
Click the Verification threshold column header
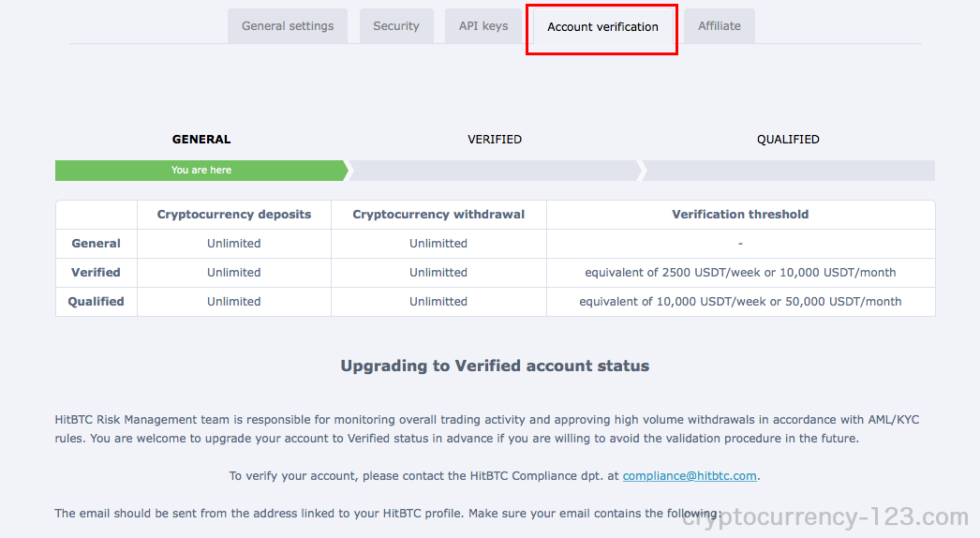pyautogui.click(x=741, y=215)
